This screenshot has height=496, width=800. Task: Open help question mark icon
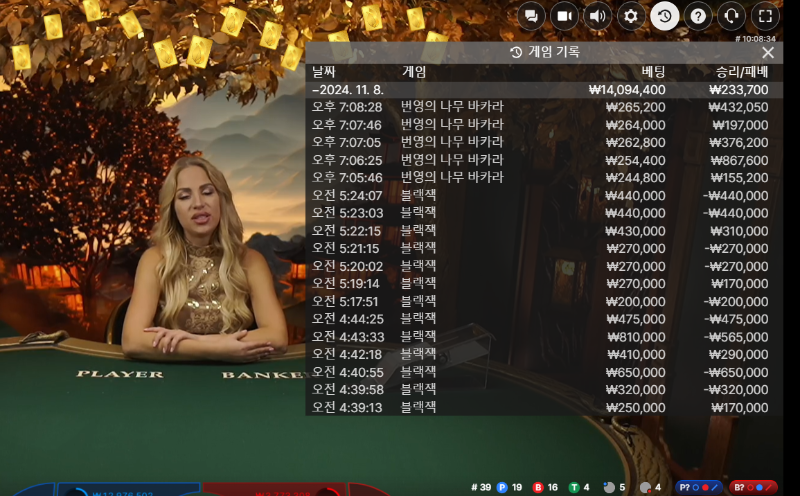[698, 16]
